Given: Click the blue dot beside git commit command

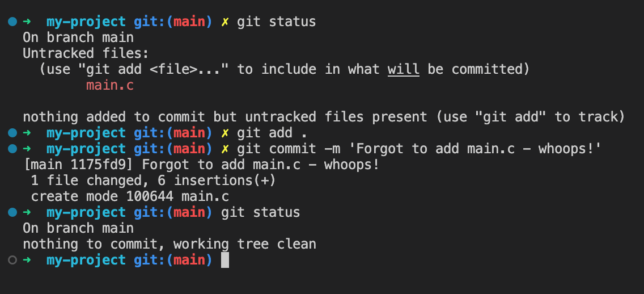Looking at the screenshot, I should coord(12,149).
